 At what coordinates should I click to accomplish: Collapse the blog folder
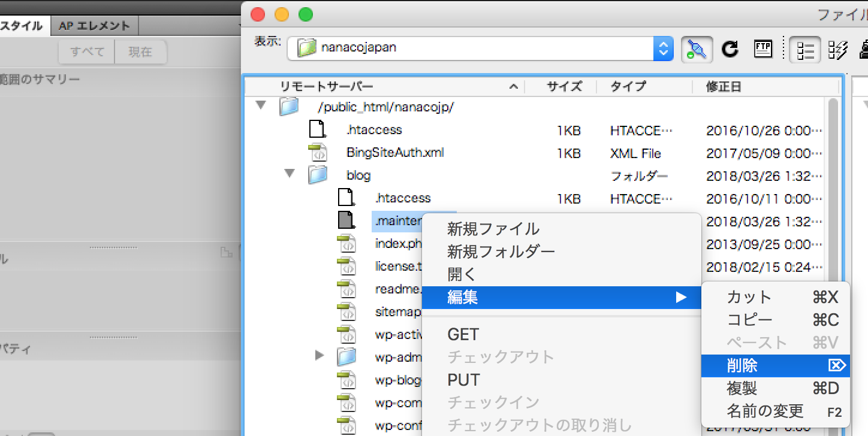coord(290,174)
